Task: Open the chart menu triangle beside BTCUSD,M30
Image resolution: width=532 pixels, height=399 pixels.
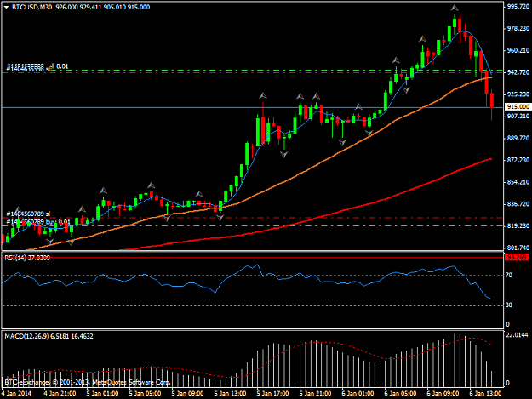Action: pyautogui.click(x=6, y=7)
